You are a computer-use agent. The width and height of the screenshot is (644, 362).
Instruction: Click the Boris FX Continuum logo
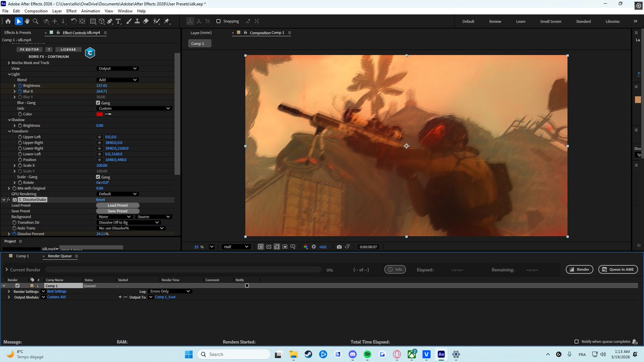coord(90,52)
